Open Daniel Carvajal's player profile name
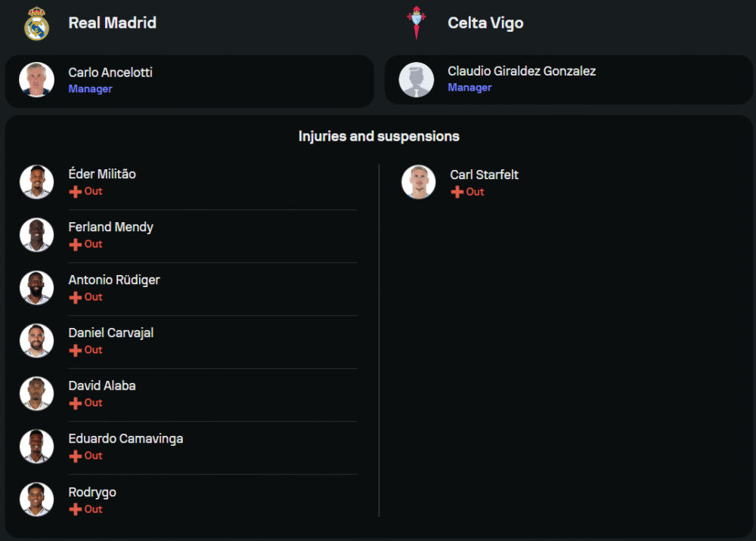The height and width of the screenshot is (541, 756). (111, 332)
